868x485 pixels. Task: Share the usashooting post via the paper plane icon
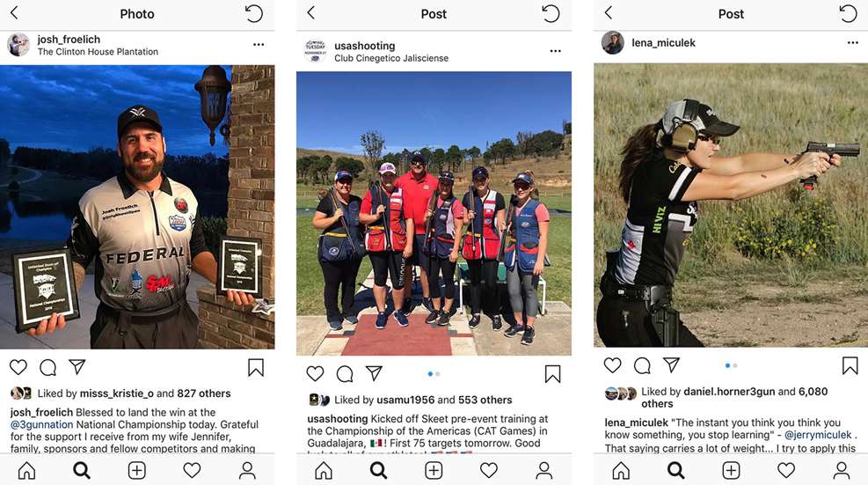pyautogui.click(x=375, y=373)
